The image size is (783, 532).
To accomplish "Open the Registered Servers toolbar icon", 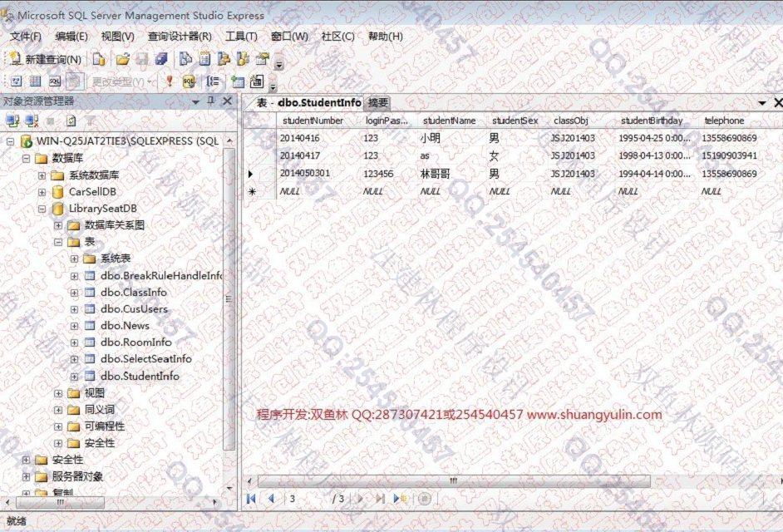I will (x=185, y=60).
